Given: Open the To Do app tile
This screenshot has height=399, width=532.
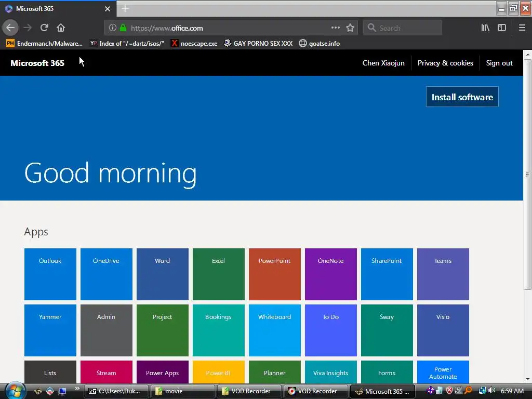Looking at the screenshot, I should click(x=331, y=330).
